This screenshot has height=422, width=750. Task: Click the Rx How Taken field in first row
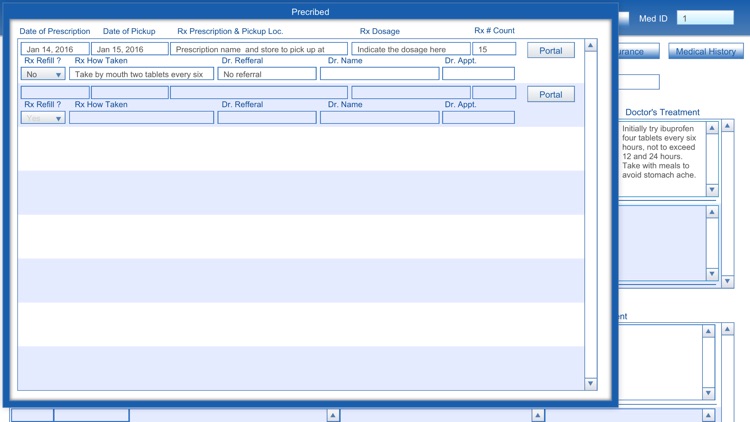141,74
